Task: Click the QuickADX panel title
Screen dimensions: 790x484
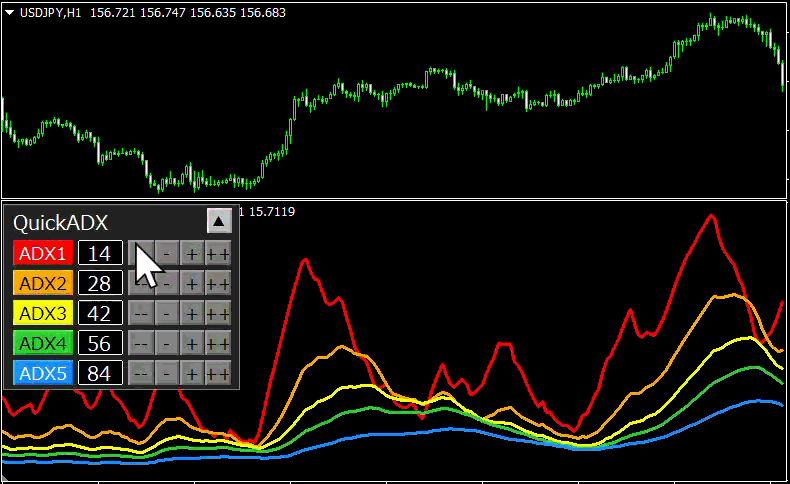Action: 60,223
